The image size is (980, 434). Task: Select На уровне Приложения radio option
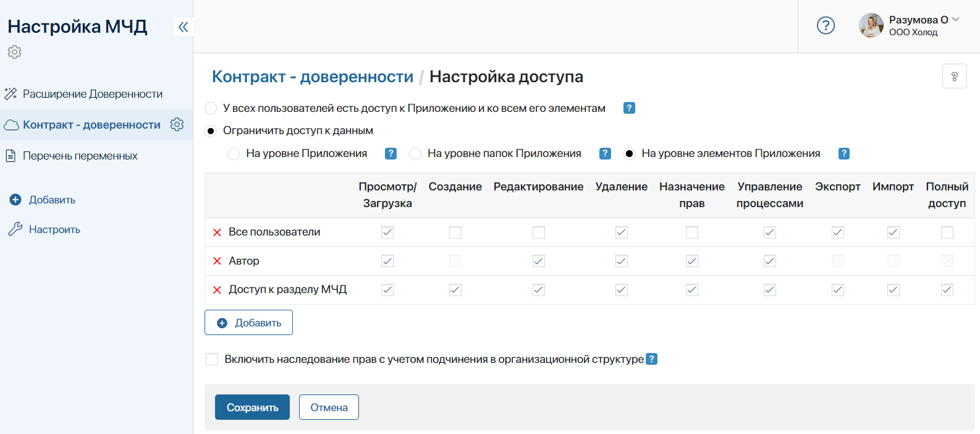pyautogui.click(x=234, y=154)
